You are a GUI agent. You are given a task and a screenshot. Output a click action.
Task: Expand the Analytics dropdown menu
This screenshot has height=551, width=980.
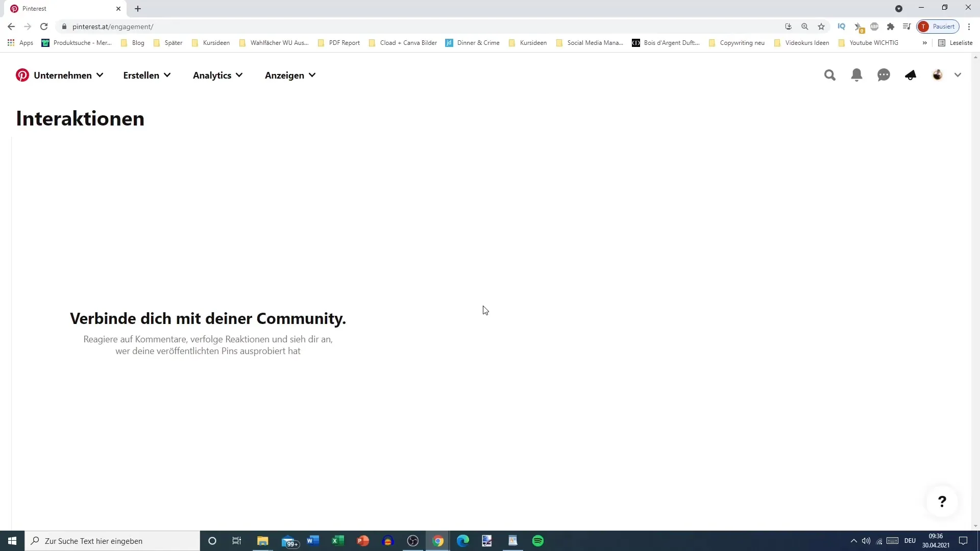coord(217,74)
